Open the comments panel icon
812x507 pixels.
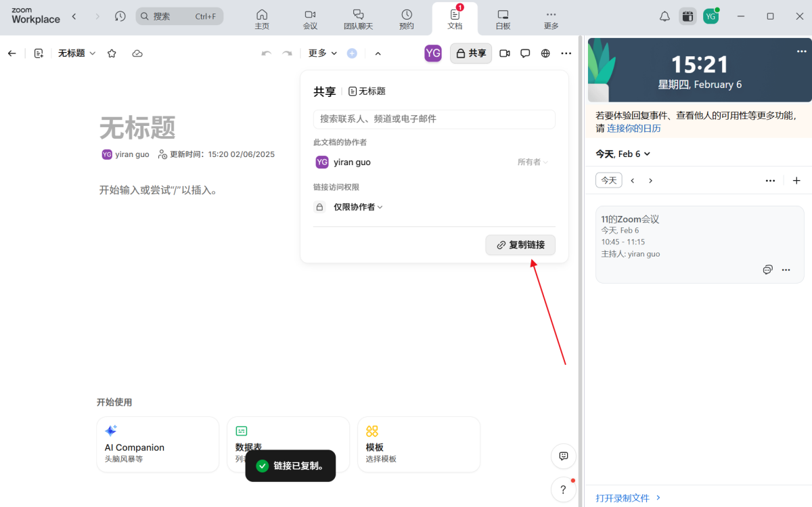pyautogui.click(x=525, y=53)
